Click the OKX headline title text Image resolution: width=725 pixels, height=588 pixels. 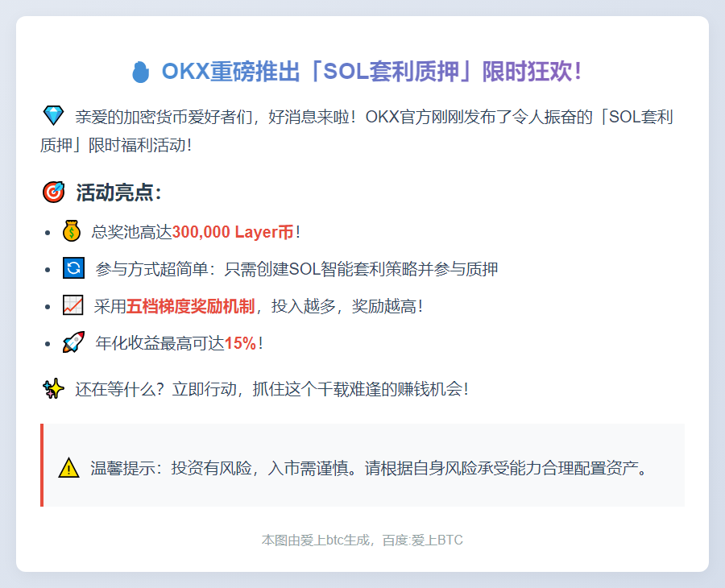[372, 71]
